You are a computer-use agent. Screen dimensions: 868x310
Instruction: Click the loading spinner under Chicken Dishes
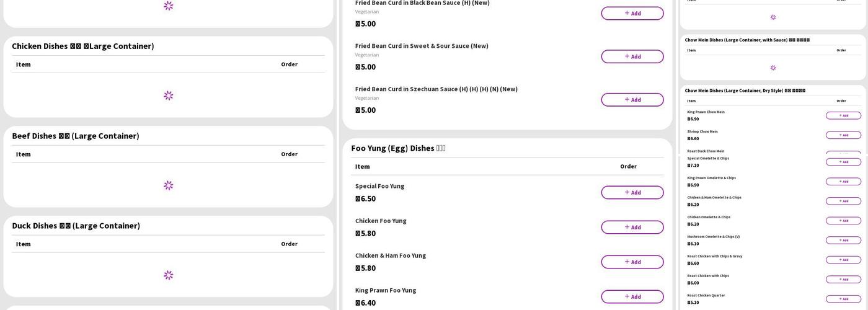tap(168, 95)
